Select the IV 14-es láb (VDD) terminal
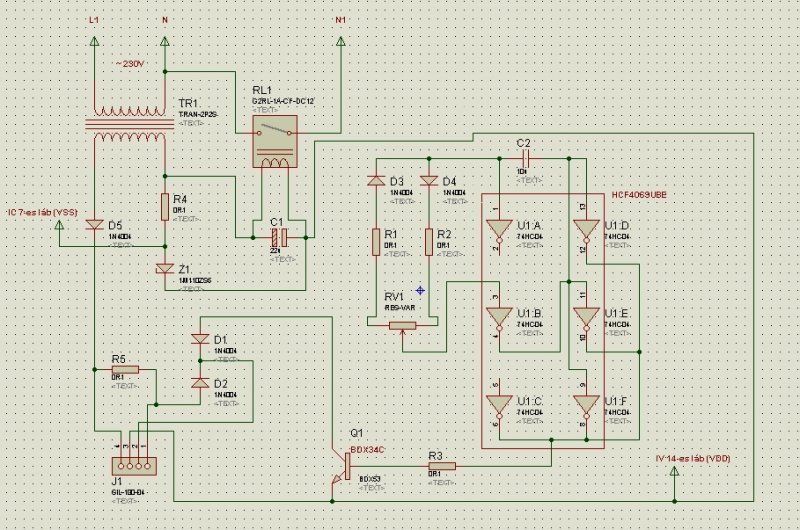This screenshot has height=530, width=800. pos(674,472)
